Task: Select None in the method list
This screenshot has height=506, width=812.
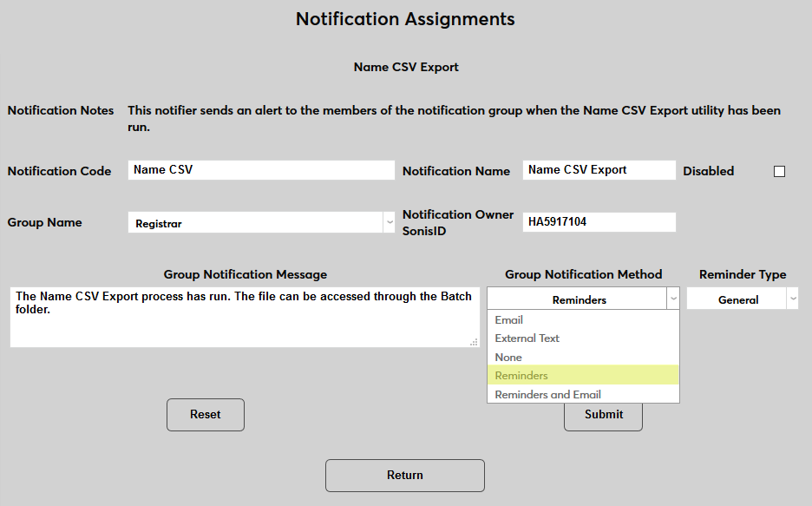Action: 583,357
